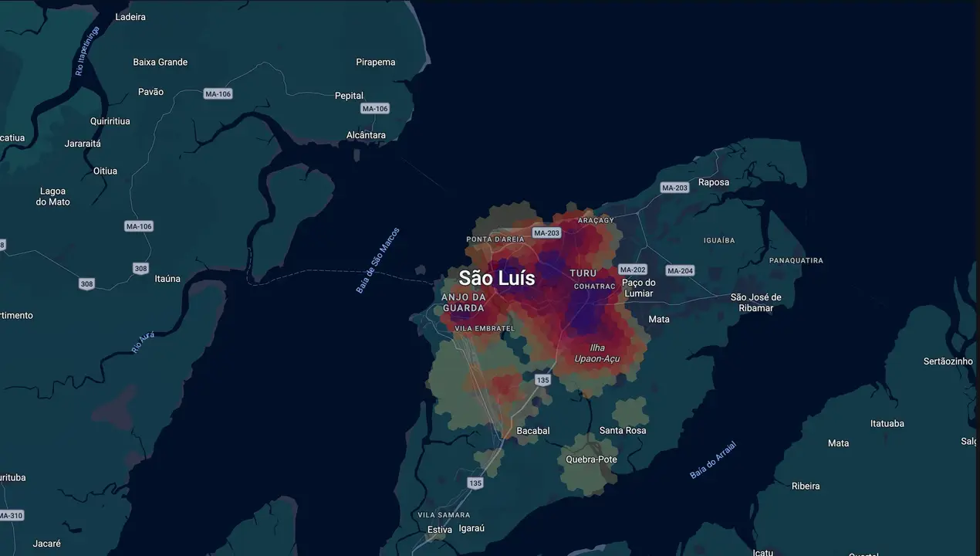
Task: Click the MA-106 shield below Pepital
Action: point(375,109)
